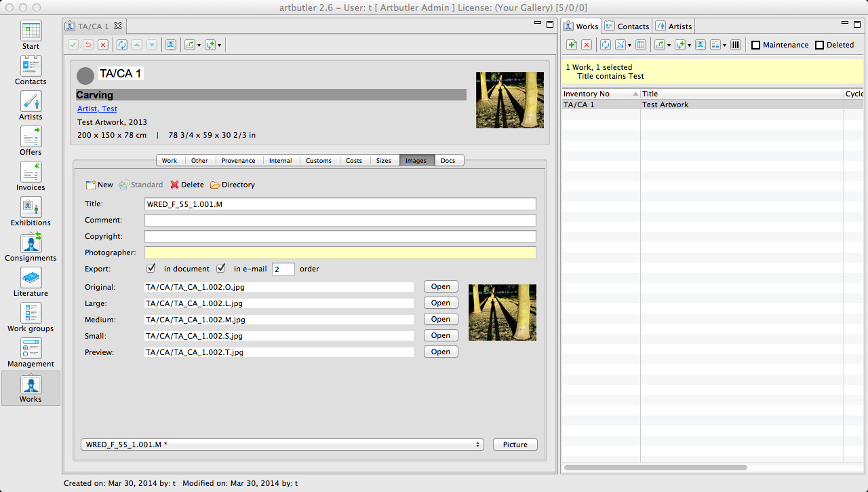Open the export arrow dropdown in TA/CA 1 toolbar

tap(199, 45)
